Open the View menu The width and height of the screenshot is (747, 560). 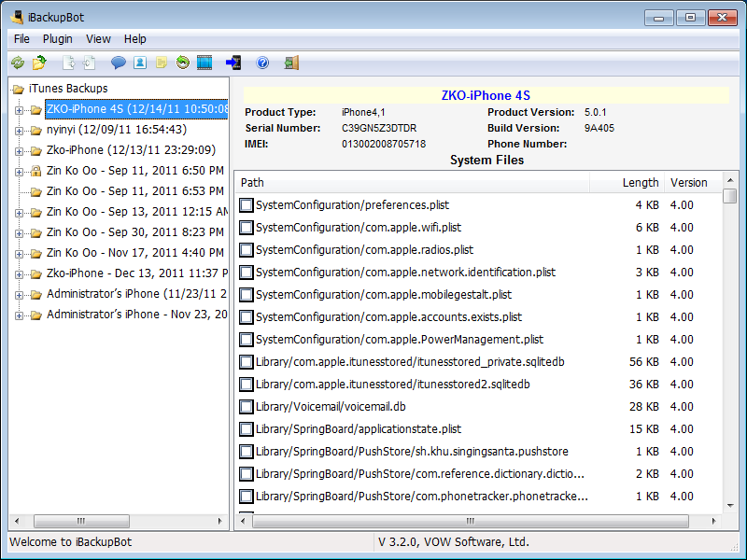pos(98,39)
